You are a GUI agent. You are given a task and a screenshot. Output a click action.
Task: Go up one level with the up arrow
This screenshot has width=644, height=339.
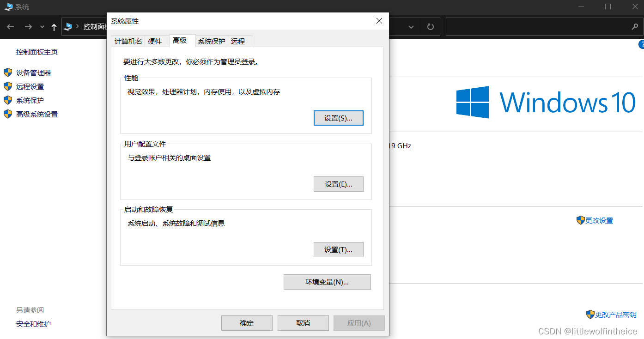(54, 27)
